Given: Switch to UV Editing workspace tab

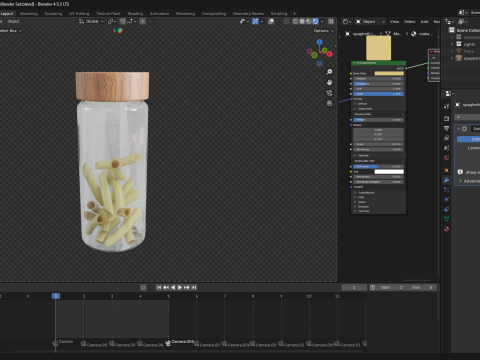Looking at the screenshot, I should tap(79, 14).
